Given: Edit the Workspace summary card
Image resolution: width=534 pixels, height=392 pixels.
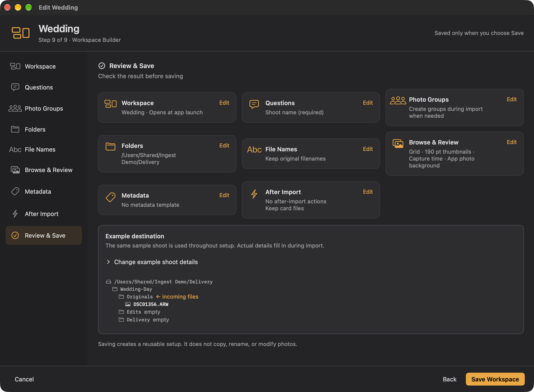Looking at the screenshot, I should click(224, 103).
